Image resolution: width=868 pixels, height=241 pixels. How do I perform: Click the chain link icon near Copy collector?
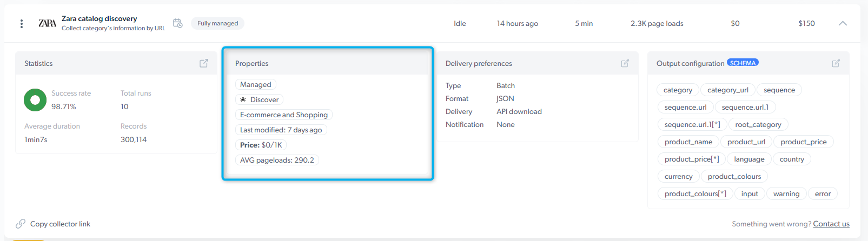pos(21,224)
